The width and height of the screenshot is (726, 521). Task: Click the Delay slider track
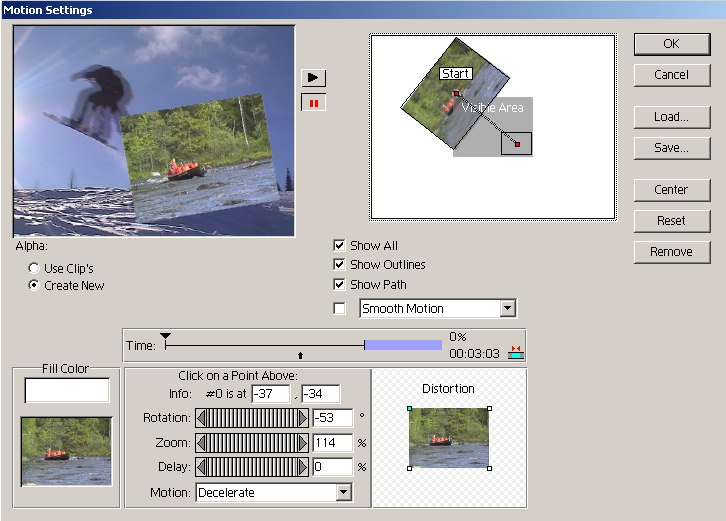(x=252, y=467)
